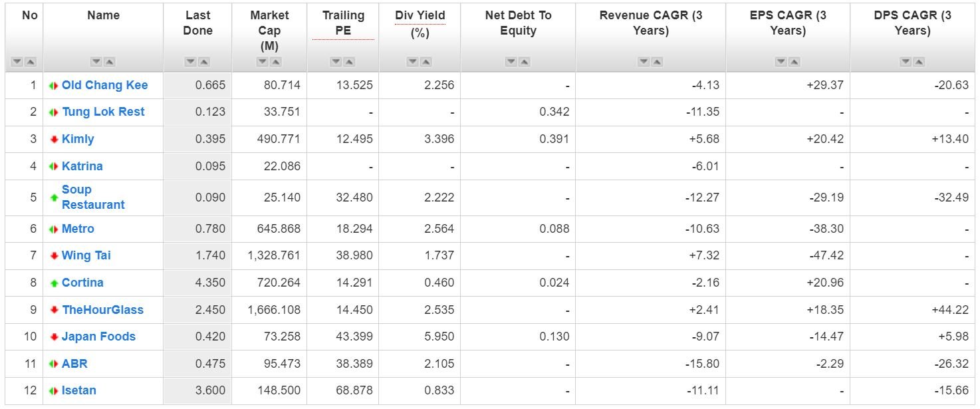Go to the Cortina stock page
This screenshot has height=409, width=980.
tap(82, 283)
